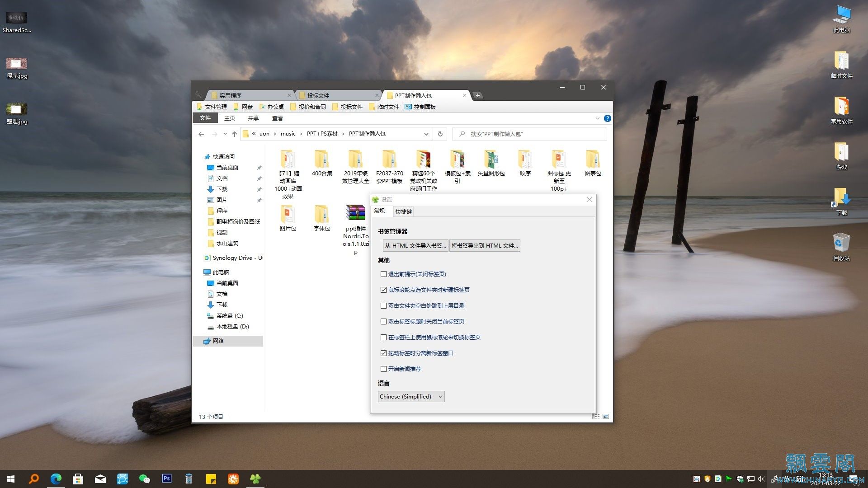Open the 网盘 bookmark
This screenshot has height=488, width=868.
tap(243, 107)
